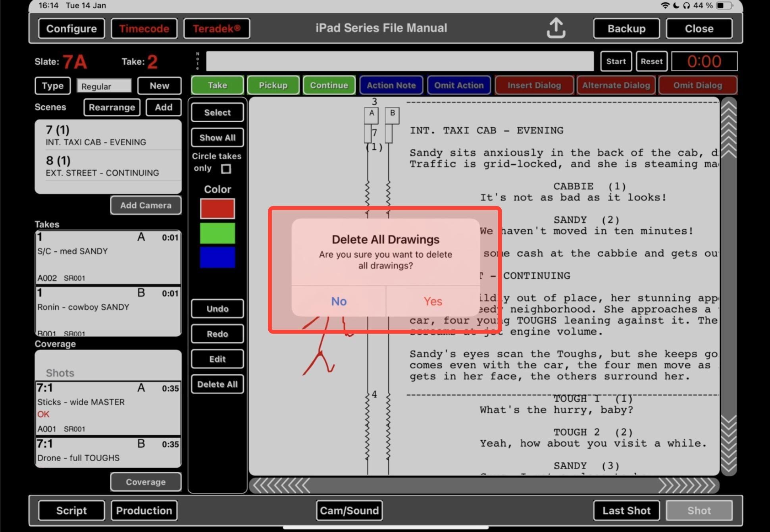Click the scroll-down chevrons on script

pyautogui.click(x=729, y=443)
